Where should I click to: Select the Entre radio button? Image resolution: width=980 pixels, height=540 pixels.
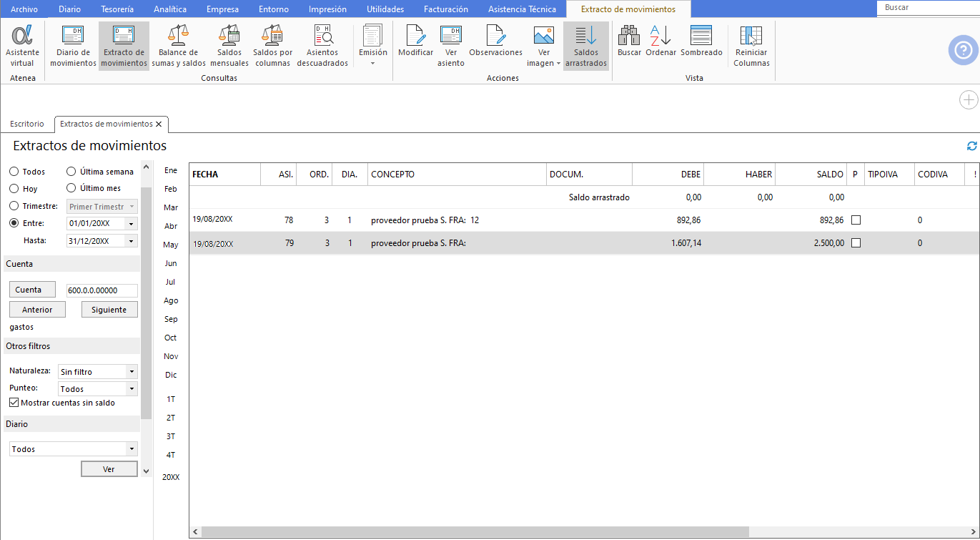pyautogui.click(x=14, y=223)
